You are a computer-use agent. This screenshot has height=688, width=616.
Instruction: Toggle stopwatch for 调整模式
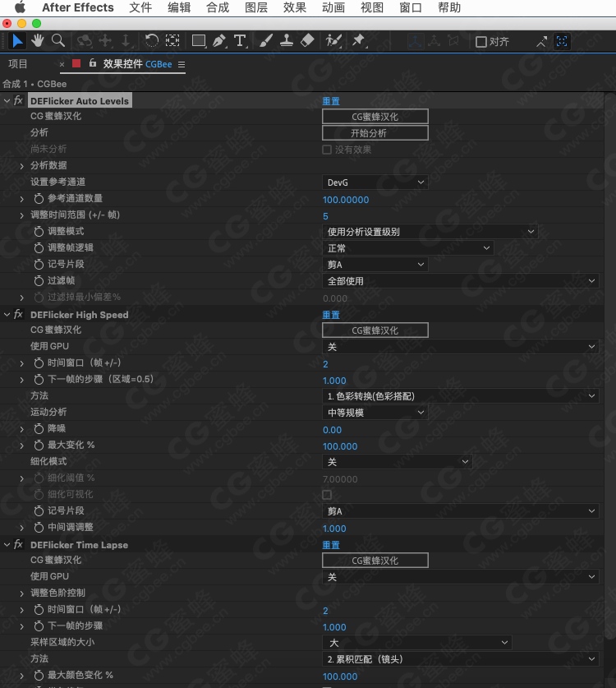[39, 232]
